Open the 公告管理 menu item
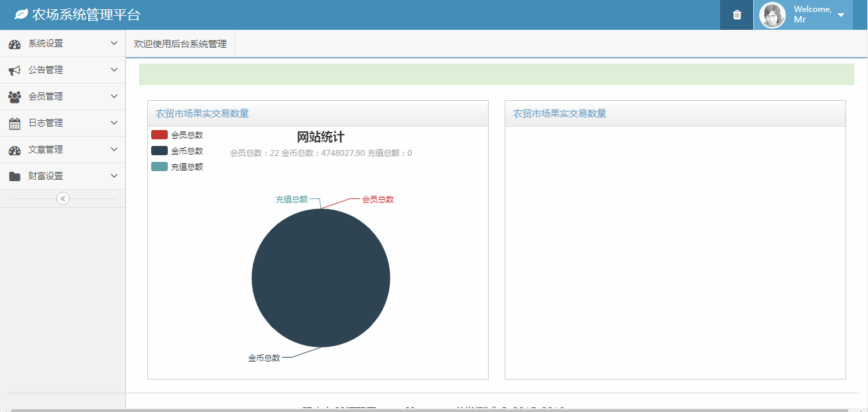 click(x=46, y=70)
